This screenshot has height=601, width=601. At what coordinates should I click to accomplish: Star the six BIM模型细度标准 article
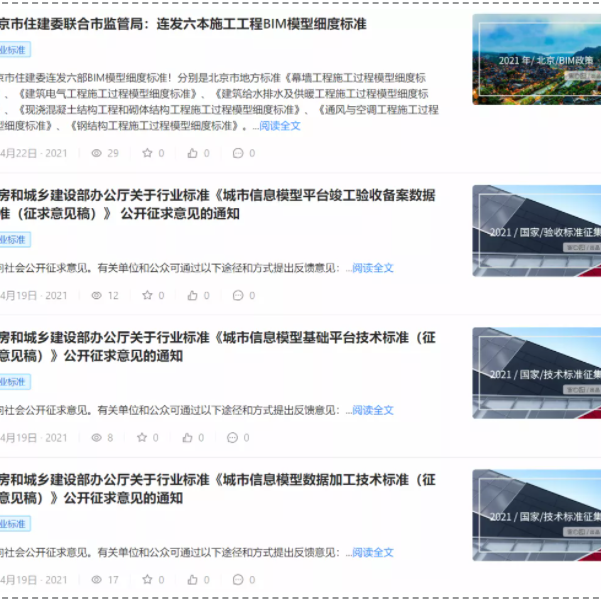[x=148, y=153]
